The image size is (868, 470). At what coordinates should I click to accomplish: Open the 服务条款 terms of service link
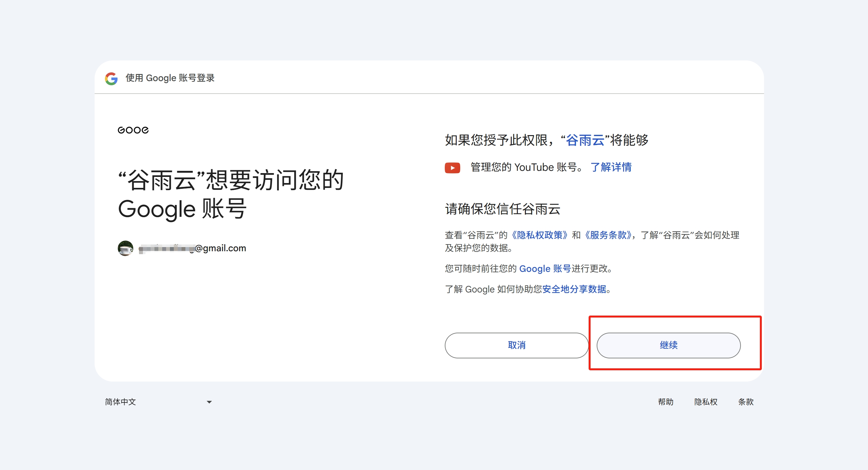[609, 235]
